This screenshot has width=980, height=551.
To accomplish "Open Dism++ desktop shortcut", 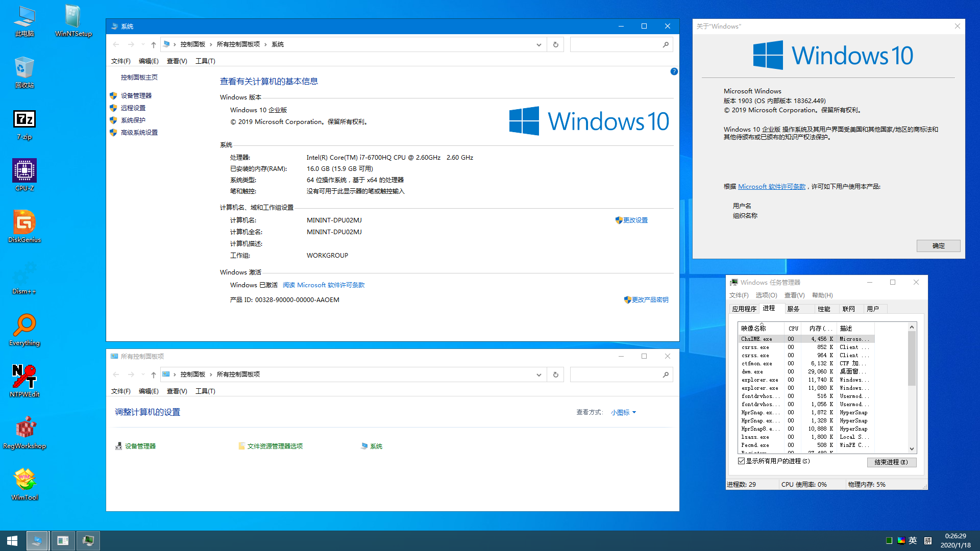I will pos(24,279).
